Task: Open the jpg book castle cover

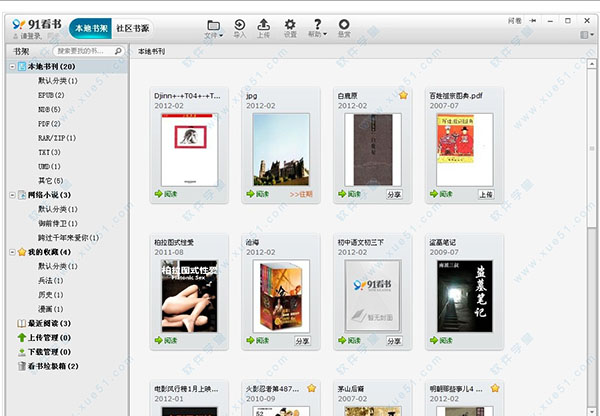Action: point(281,150)
